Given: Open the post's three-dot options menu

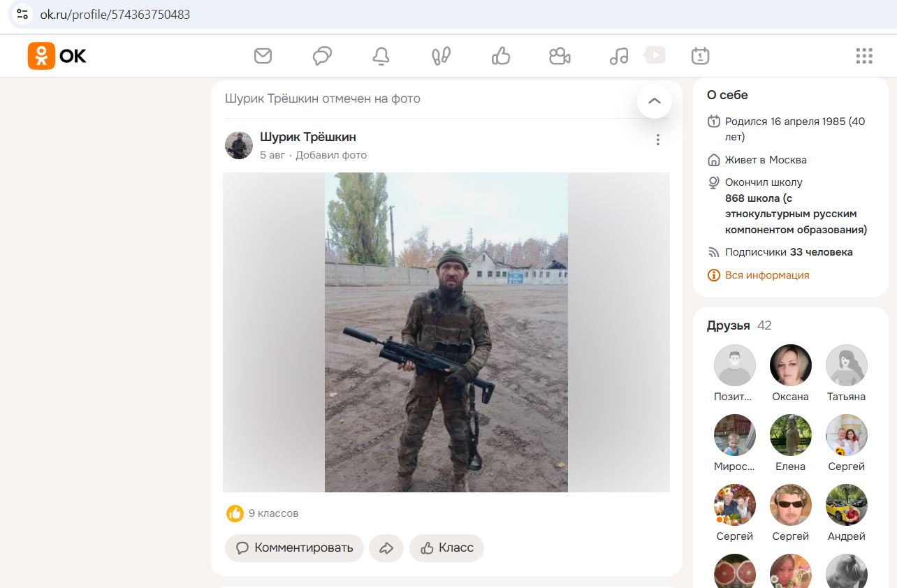Looking at the screenshot, I should pos(657,140).
